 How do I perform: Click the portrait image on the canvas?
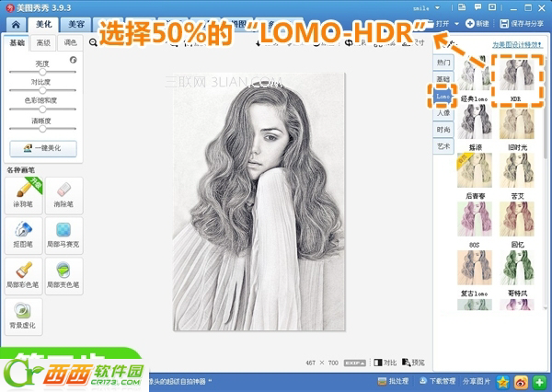(259, 202)
